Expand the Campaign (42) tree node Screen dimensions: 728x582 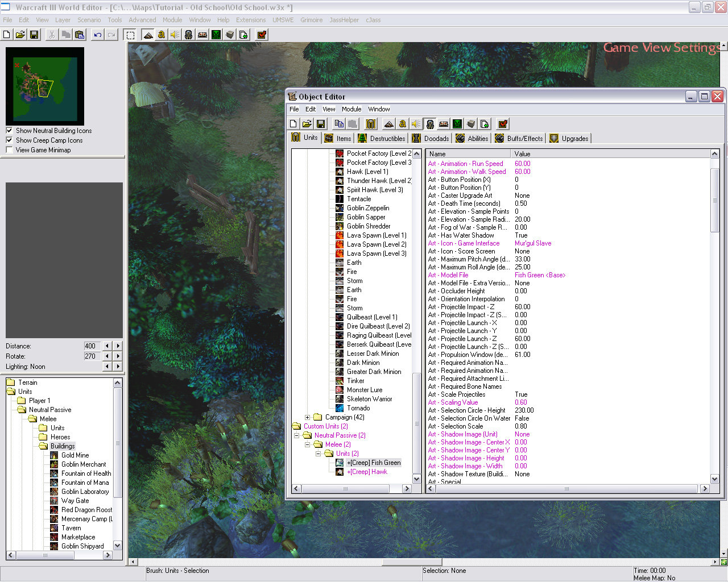(307, 417)
